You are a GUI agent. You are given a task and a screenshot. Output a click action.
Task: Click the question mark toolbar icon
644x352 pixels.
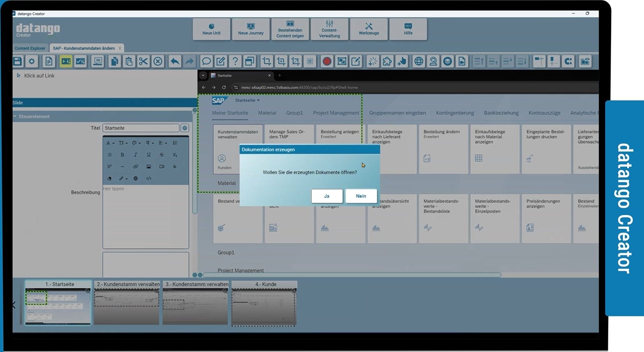click(235, 61)
